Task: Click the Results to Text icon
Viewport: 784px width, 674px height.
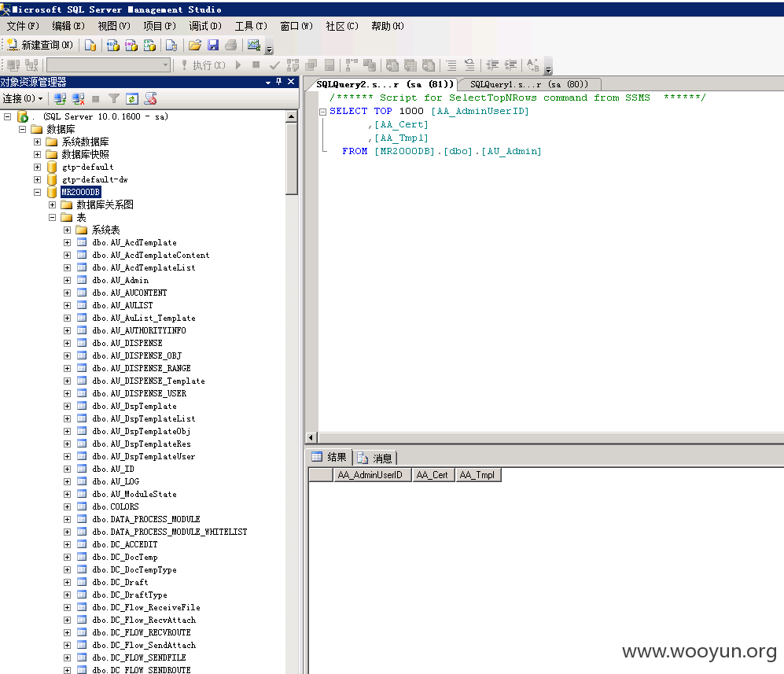Action: [392, 65]
